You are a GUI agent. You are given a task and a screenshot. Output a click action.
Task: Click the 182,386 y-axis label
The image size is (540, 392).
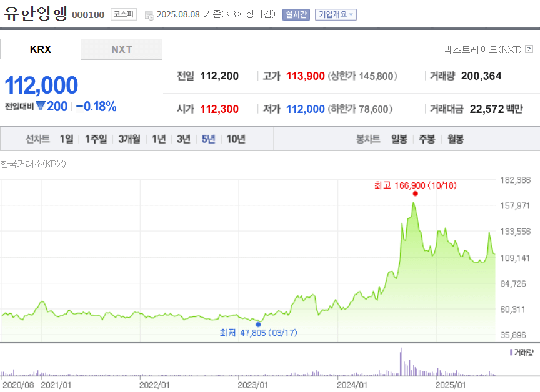(515, 180)
